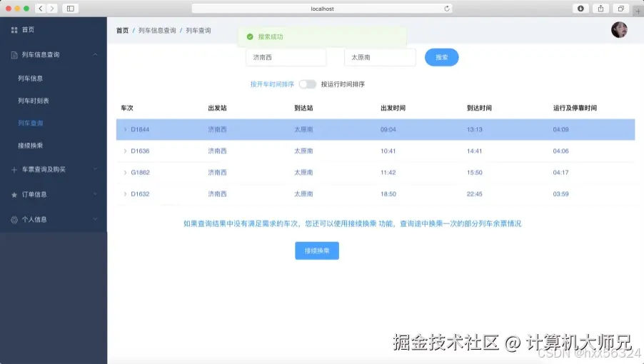This screenshot has height=364, width=644.
Task: Click the 到达时间 column header
Action: tap(479, 108)
